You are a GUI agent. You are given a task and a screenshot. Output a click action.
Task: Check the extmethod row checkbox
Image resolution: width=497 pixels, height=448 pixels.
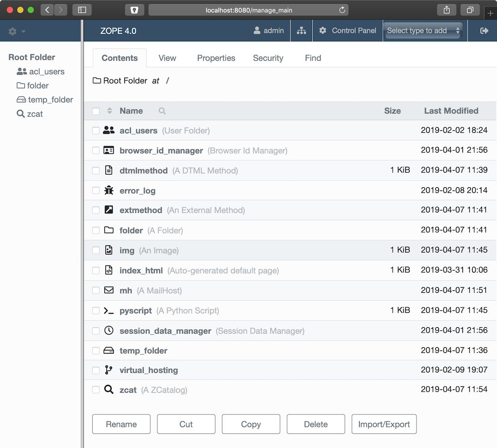coord(96,210)
